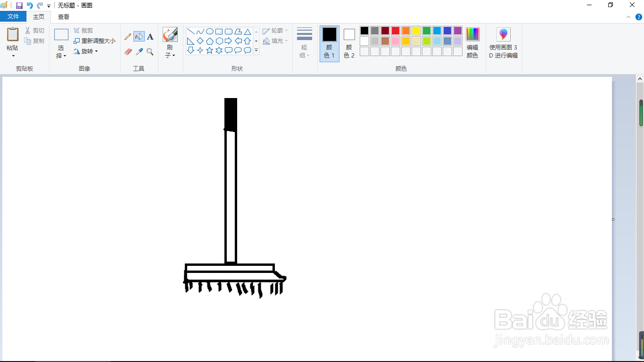Select the Fill with color bucket tool
The image size is (644, 362).
tap(139, 37)
